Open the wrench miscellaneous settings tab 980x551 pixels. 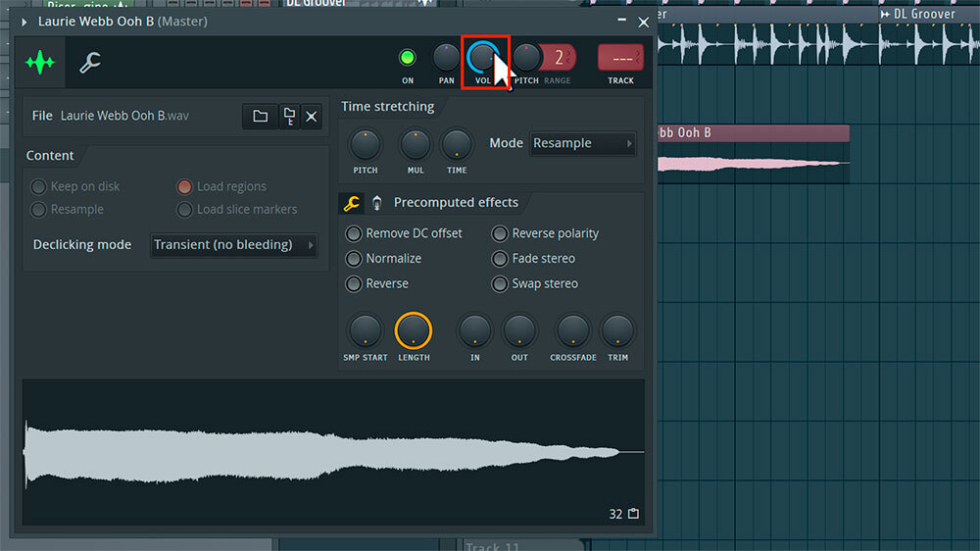coord(90,62)
